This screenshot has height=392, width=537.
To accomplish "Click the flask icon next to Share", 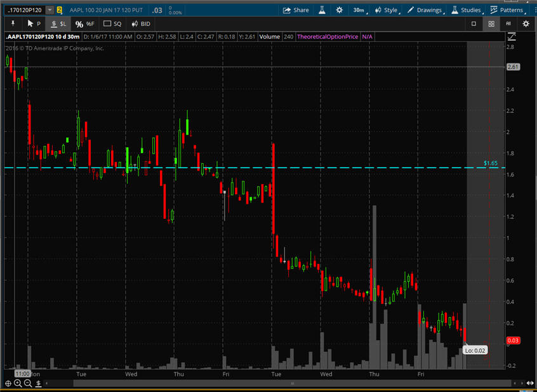I will [322, 10].
